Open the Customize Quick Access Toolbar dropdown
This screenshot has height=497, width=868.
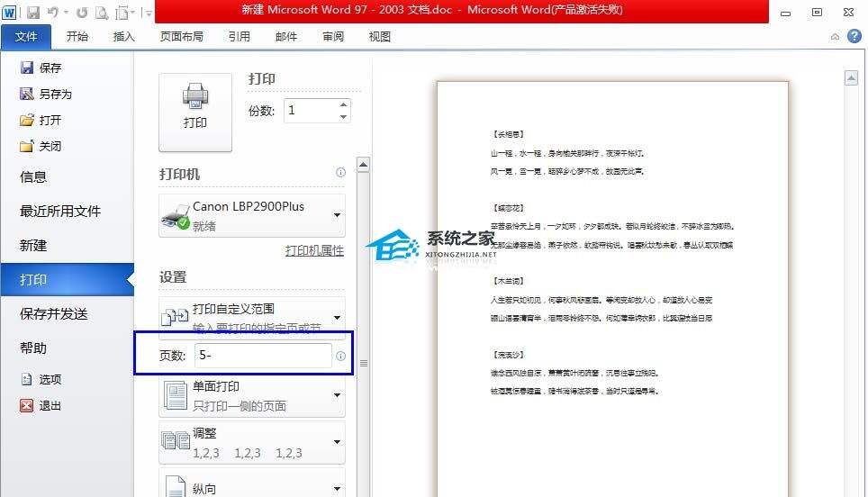[x=148, y=13]
